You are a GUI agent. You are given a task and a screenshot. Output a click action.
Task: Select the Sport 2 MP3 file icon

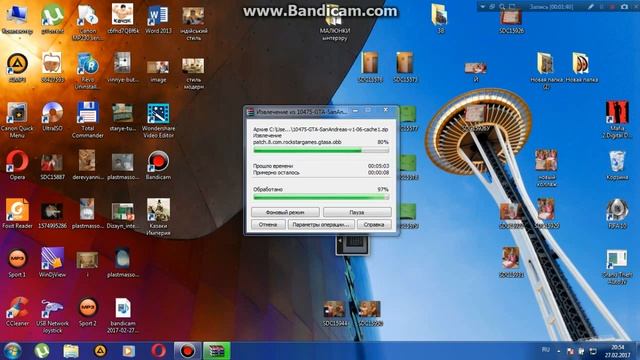click(87, 311)
